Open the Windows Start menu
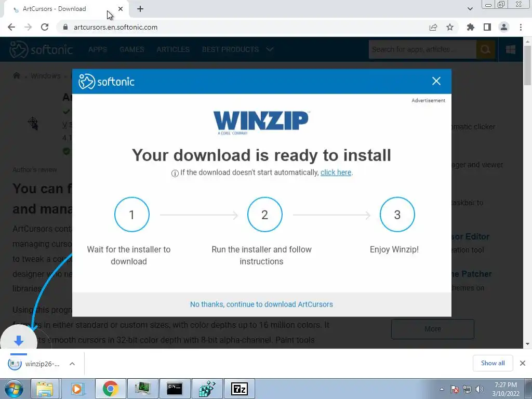The height and width of the screenshot is (399, 532). click(14, 389)
